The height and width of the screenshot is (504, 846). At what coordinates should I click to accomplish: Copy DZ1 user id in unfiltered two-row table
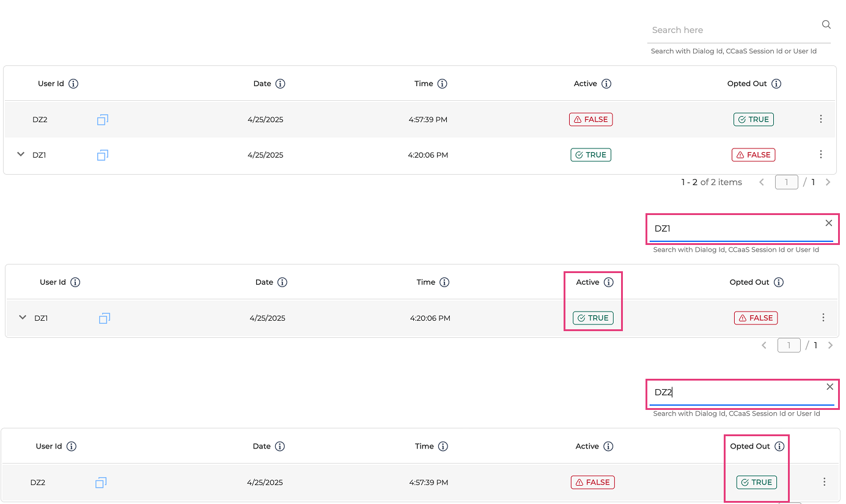tap(103, 155)
